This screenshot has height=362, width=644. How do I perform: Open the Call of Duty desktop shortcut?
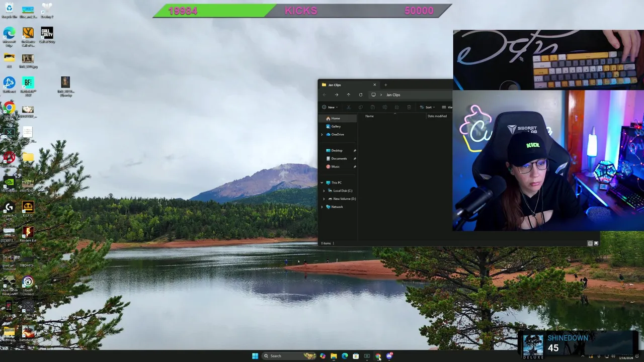47,35
